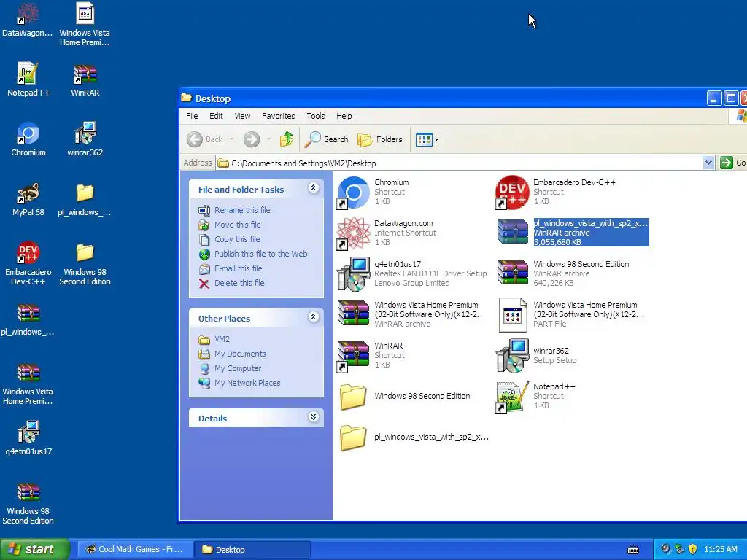This screenshot has width=747, height=560.
Task: Open Back button history dropdown arrow
Action: click(232, 139)
